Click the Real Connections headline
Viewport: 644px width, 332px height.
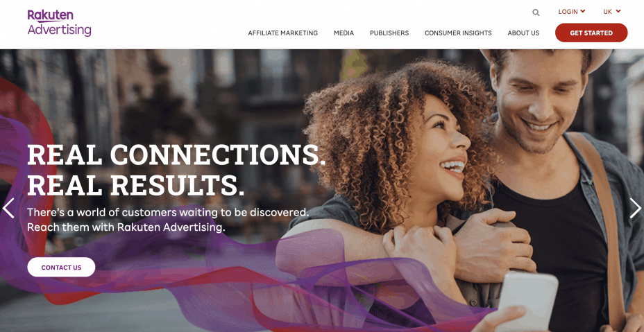(176, 155)
